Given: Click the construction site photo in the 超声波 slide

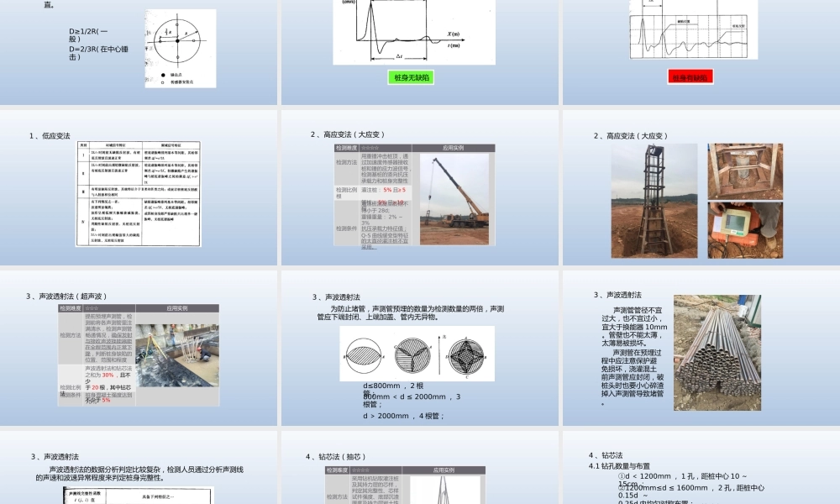Looking at the screenshot, I should (x=177, y=355).
